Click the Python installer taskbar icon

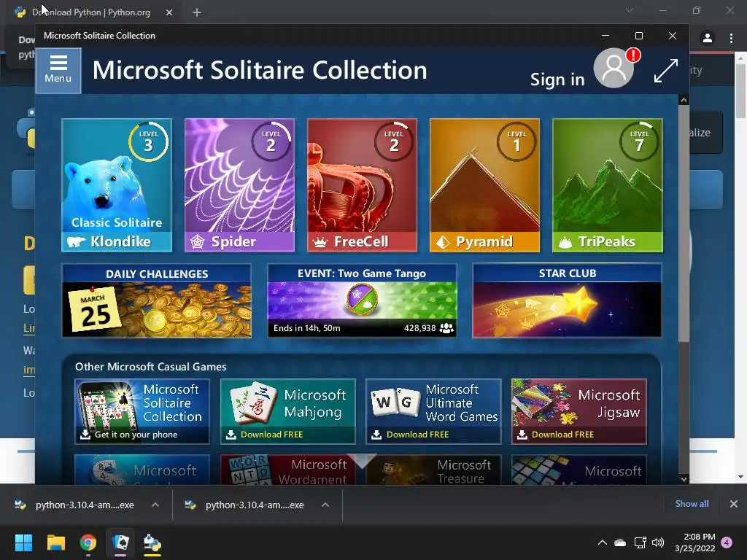point(152,542)
